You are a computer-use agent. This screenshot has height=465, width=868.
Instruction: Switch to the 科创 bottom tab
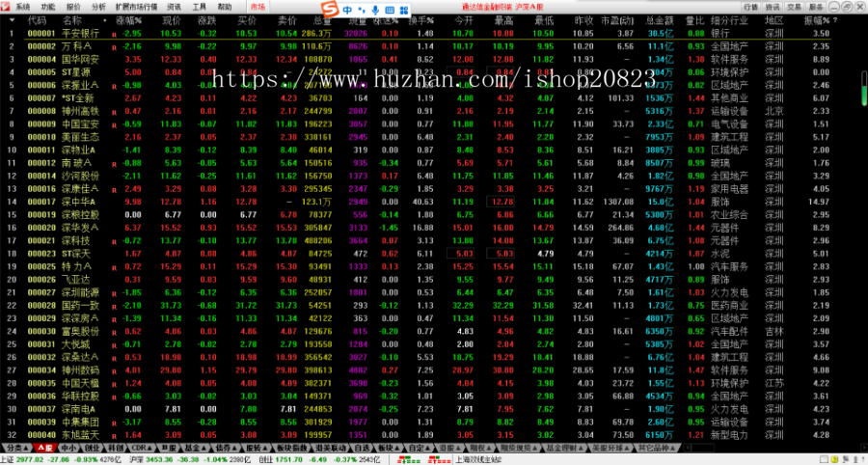(x=114, y=448)
